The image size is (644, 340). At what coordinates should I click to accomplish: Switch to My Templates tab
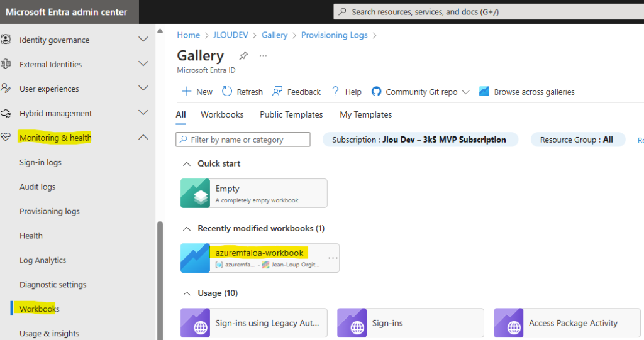tap(365, 114)
